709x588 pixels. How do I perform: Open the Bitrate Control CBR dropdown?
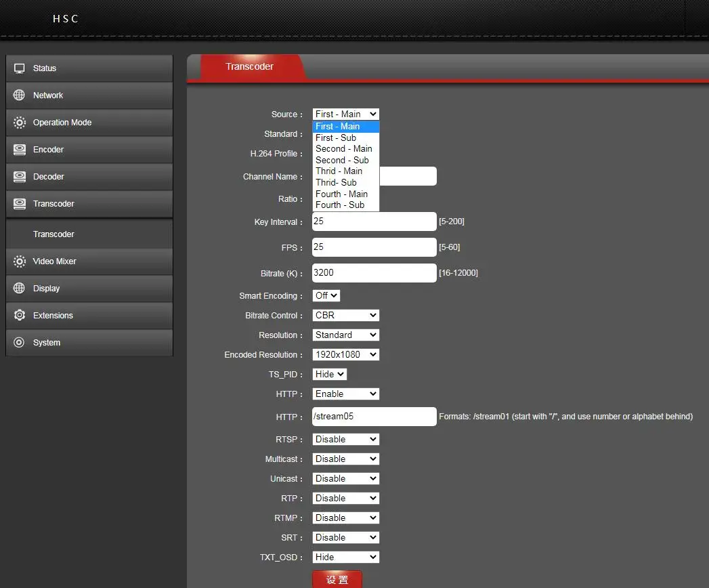click(345, 315)
